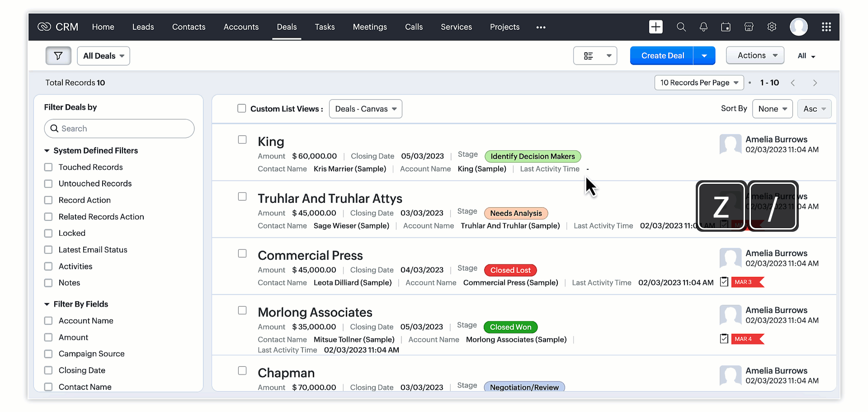Open the settings gear icon

[x=772, y=27]
